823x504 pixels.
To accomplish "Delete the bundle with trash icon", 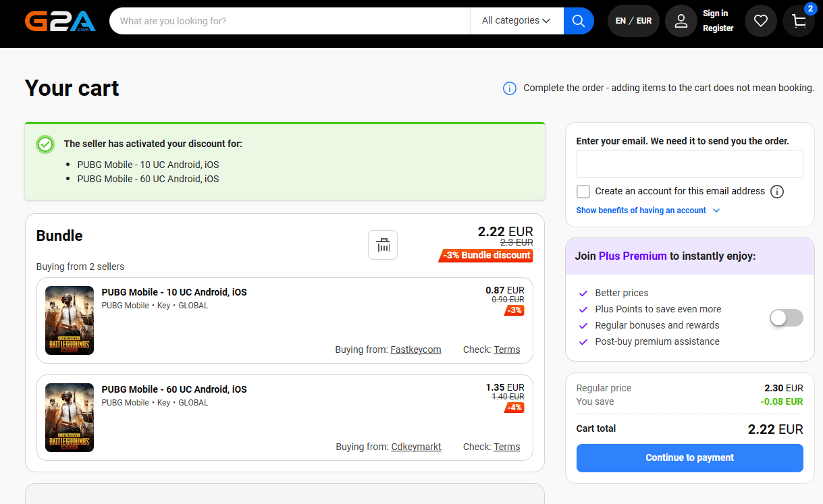I will [383, 245].
